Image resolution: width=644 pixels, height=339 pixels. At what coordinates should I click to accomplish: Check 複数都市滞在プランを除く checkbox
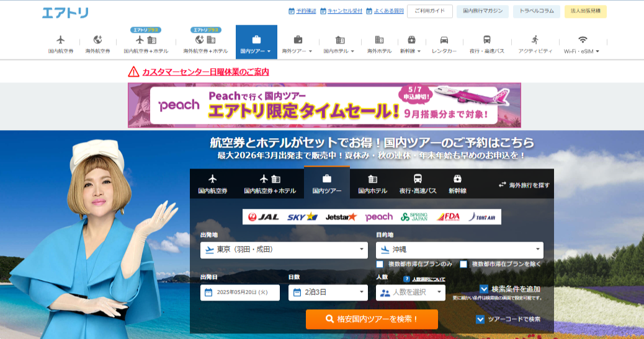pyautogui.click(x=463, y=264)
